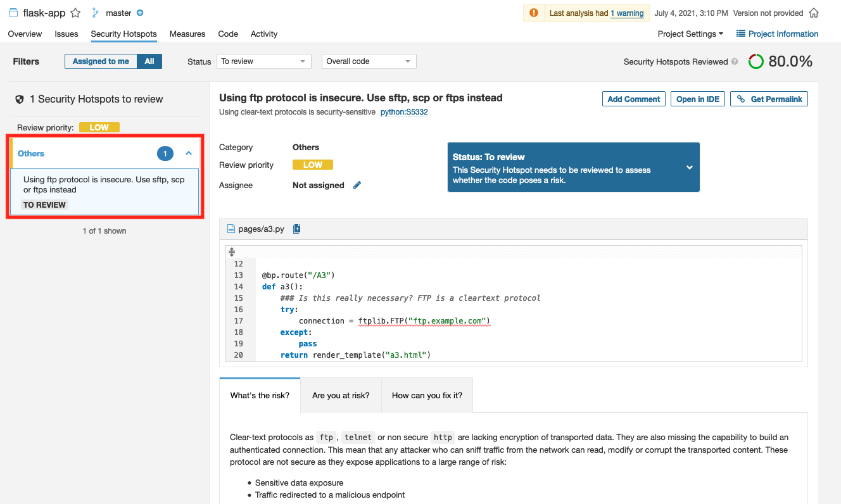Switch to the Activity tab
This screenshot has height=504, width=841.
264,34
